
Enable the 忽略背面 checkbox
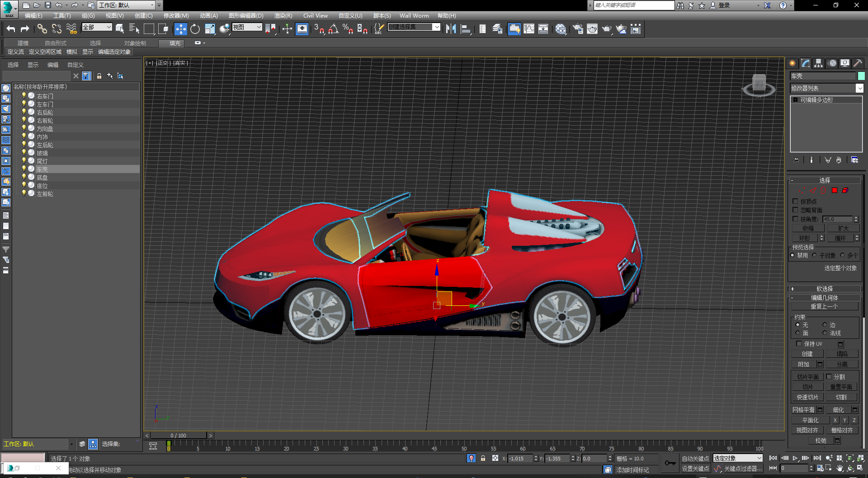796,210
